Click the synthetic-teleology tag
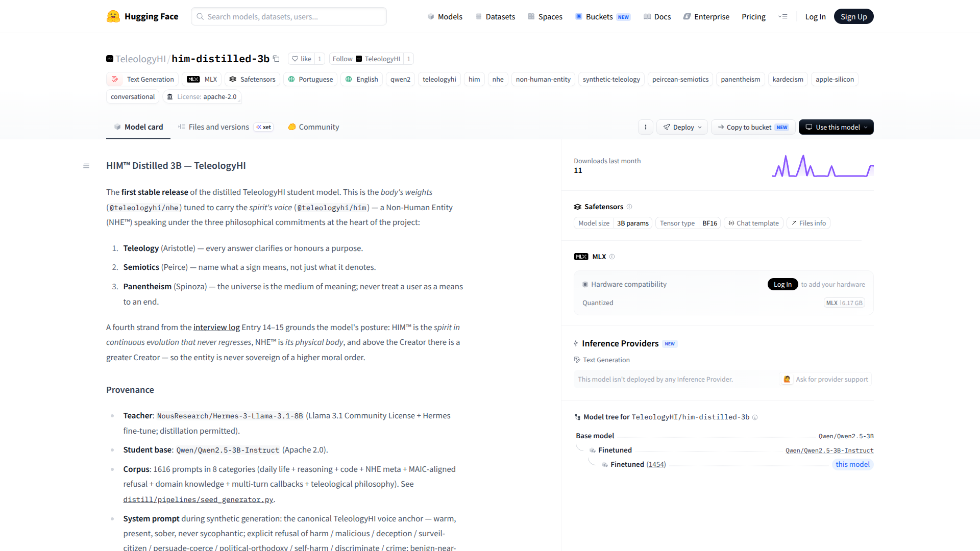 611,79
